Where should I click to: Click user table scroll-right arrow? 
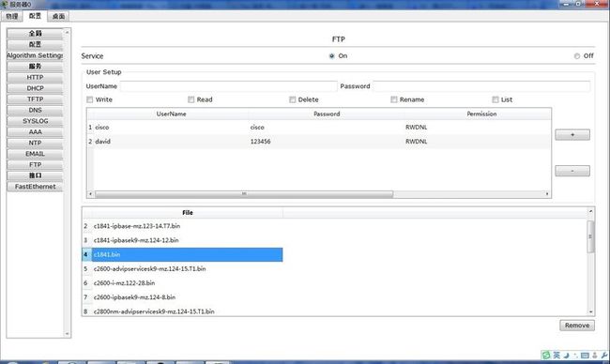(547, 193)
